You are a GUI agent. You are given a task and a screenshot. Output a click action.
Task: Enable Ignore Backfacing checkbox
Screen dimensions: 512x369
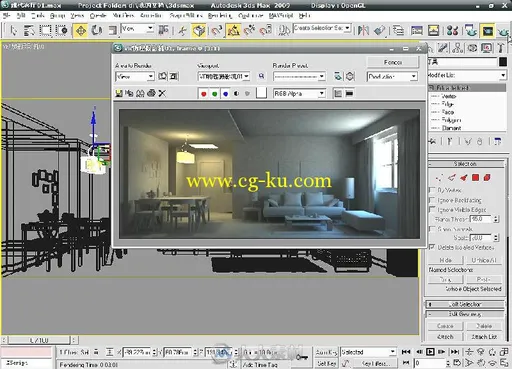[x=433, y=200]
